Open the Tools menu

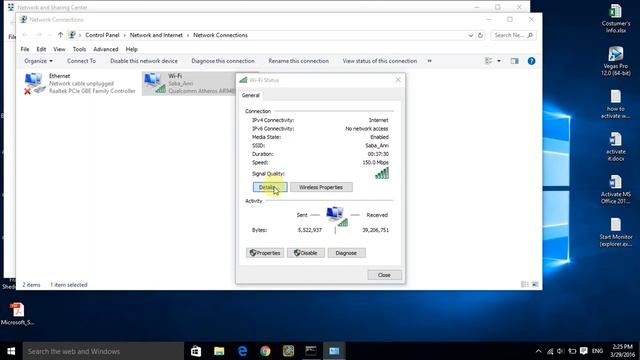click(x=79, y=49)
